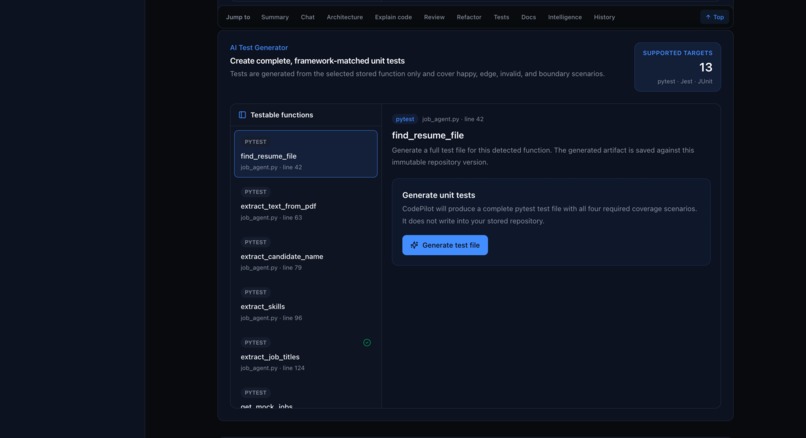The height and width of the screenshot is (438, 806).
Task: Click the Supported Targets 13 card
Action: point(677,67)
